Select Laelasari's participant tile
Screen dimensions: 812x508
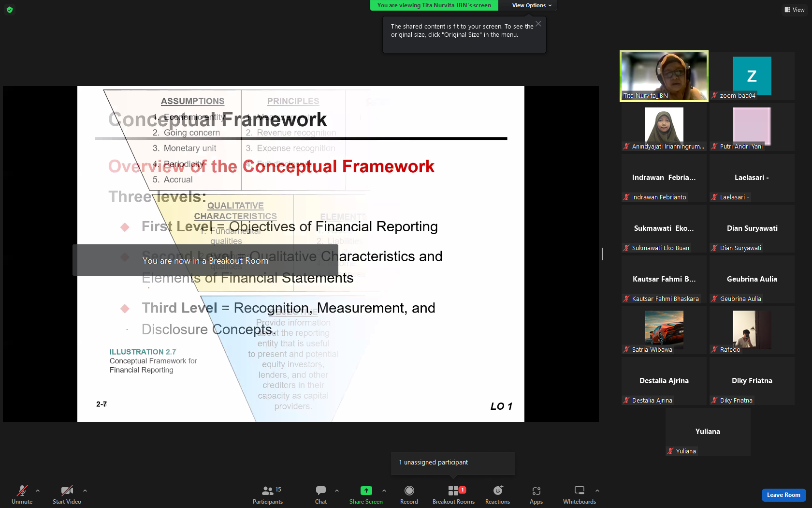point(752,178)
